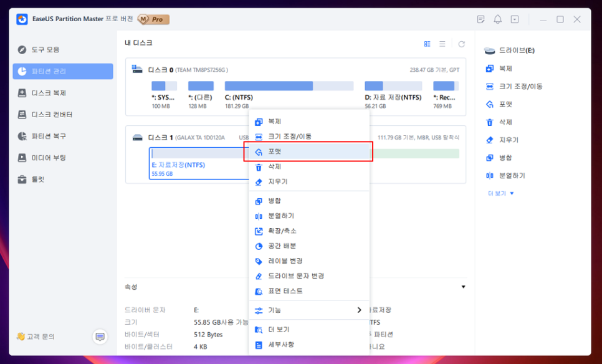The height and width of the screenshot is (364, 602).
Task: Expand 더 보기 in the right panel
Action: pos(500,193)
